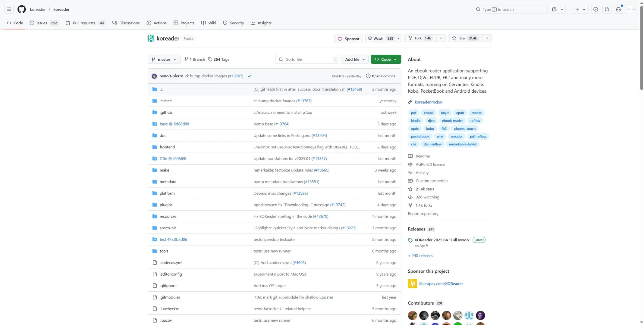This screenshot has height=325, width=644.
Task: Open the plugins folder
Action: (166, 205)
